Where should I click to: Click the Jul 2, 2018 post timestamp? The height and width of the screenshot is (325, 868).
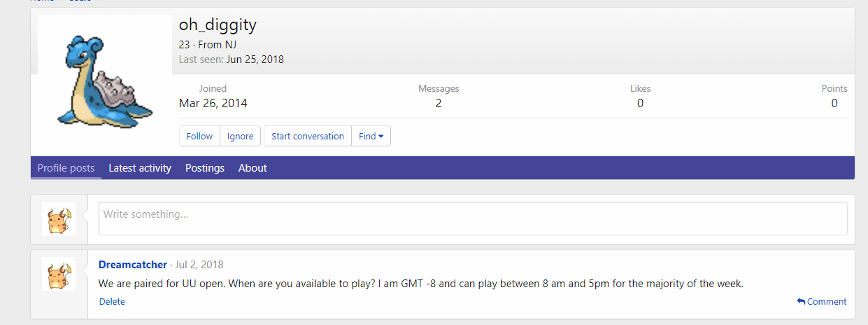click(199, 265)
